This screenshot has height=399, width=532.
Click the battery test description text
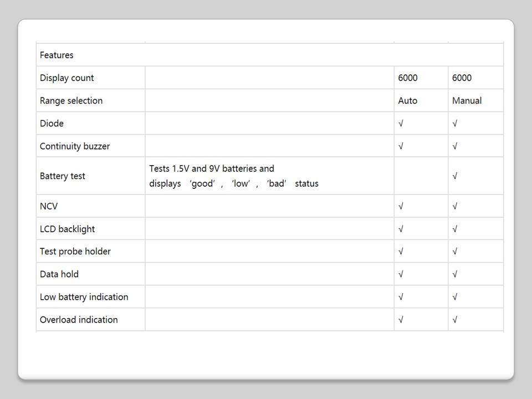[x=233, y=176]
